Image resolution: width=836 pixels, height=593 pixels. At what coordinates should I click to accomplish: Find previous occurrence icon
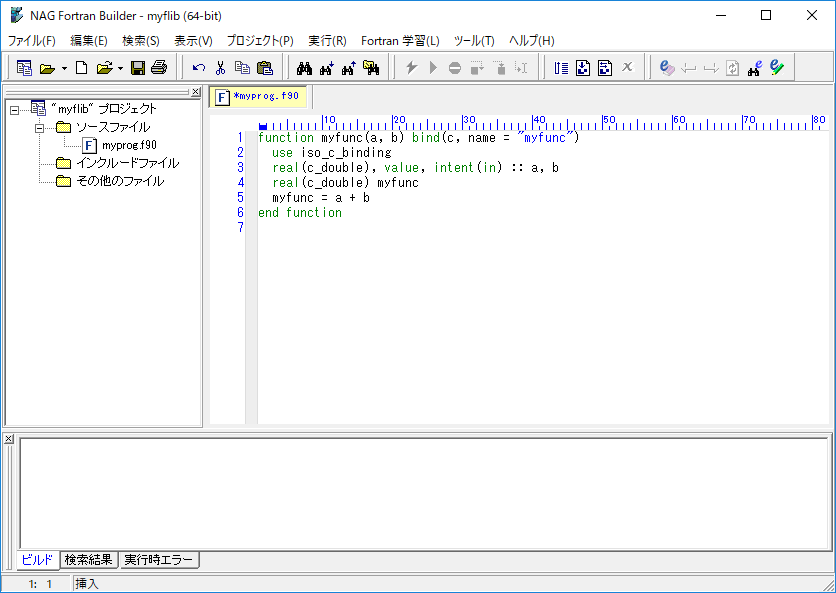[349, 68]
